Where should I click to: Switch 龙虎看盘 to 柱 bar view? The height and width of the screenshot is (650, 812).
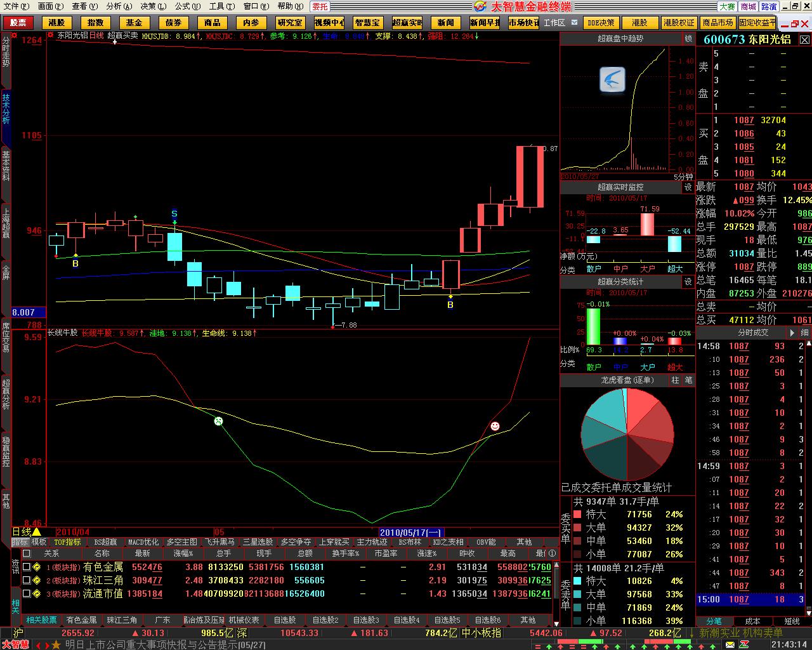point(676,380)
